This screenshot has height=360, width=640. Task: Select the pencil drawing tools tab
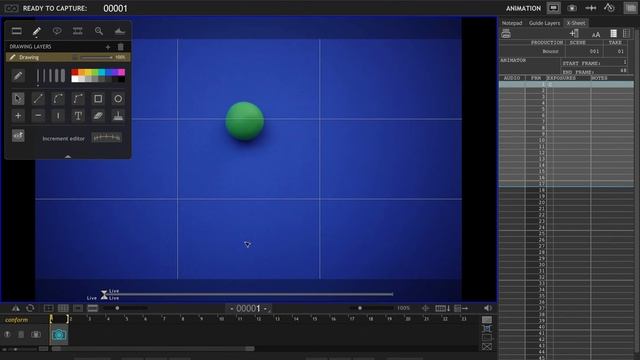click(37, 31)
